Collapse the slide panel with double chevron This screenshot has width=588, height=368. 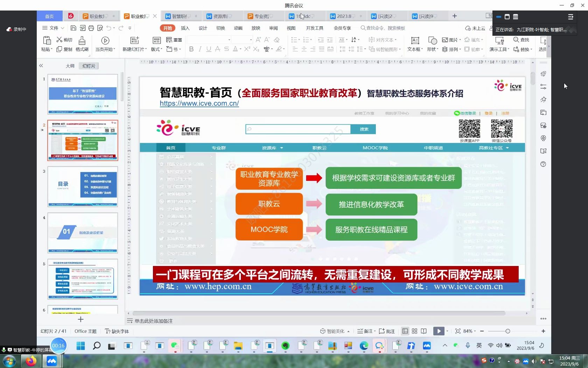[x=41, y=66]
